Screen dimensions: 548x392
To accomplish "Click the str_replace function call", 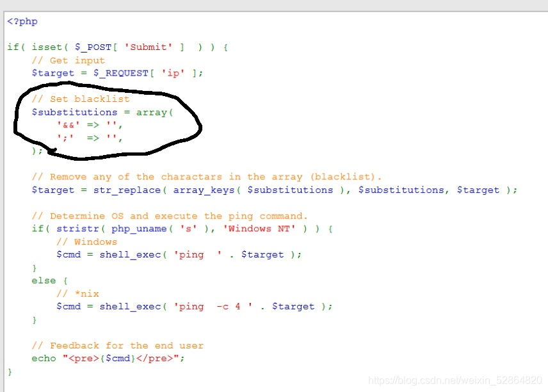I will (131, 190).
